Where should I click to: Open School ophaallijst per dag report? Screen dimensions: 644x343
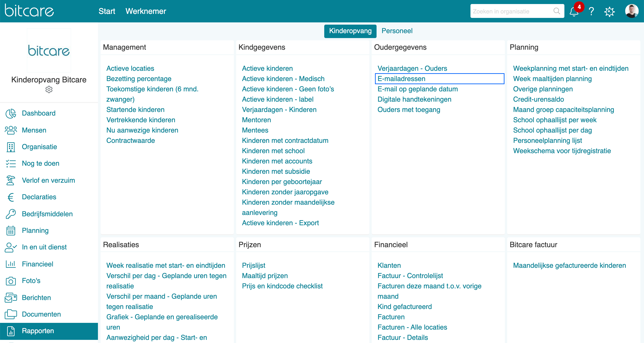click(553, 130)
